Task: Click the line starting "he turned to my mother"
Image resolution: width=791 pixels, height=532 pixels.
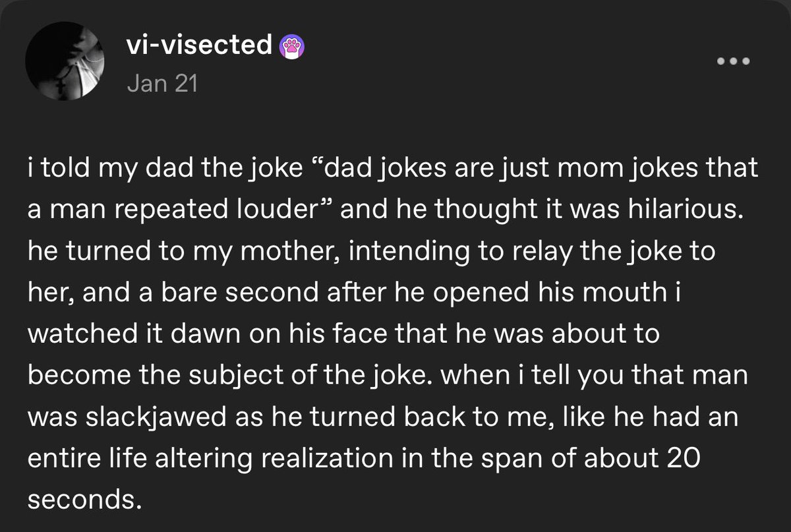Action: pos(371,252)
